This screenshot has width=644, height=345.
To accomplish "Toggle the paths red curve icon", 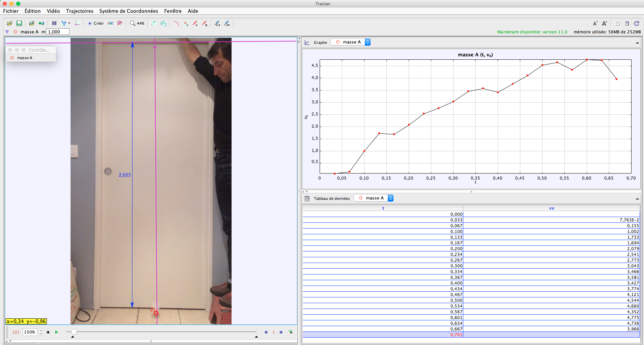I will (x=176, y=23).
